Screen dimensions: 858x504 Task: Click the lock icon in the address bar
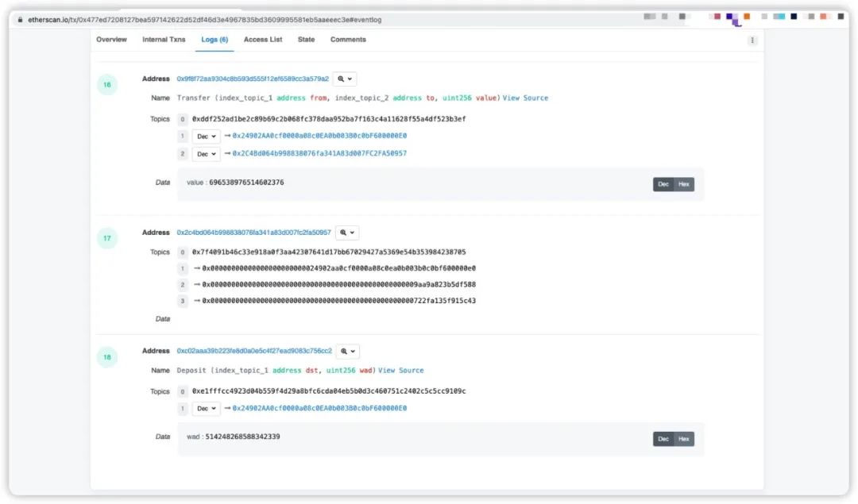[20, 20]
